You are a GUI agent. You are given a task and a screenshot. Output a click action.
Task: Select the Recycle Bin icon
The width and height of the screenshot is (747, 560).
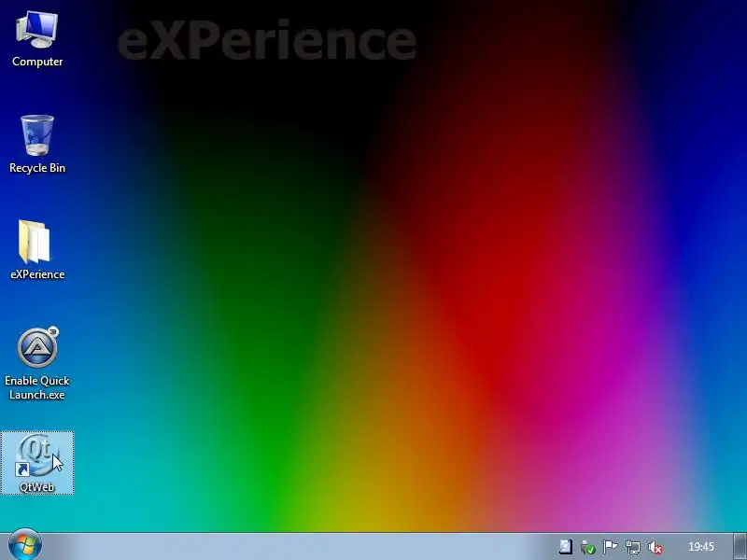click(37, 145)
